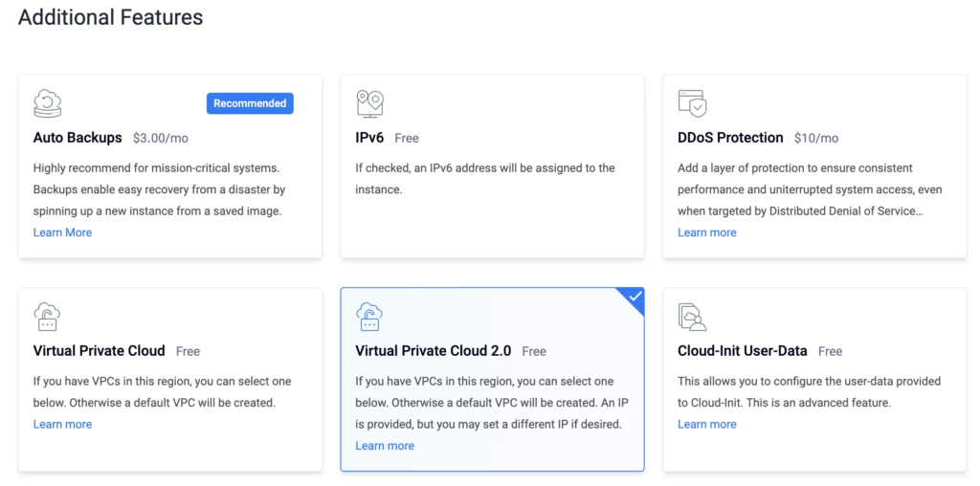Click the IPv6 map pin icon
This screenshot has height=486, width=980.
coord(369,103)
